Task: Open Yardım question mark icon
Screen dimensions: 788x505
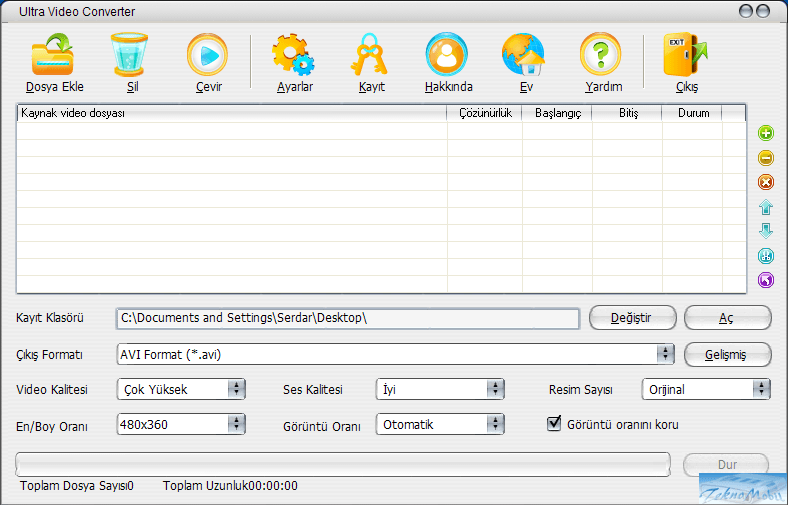Action: (x=601, y=55)
